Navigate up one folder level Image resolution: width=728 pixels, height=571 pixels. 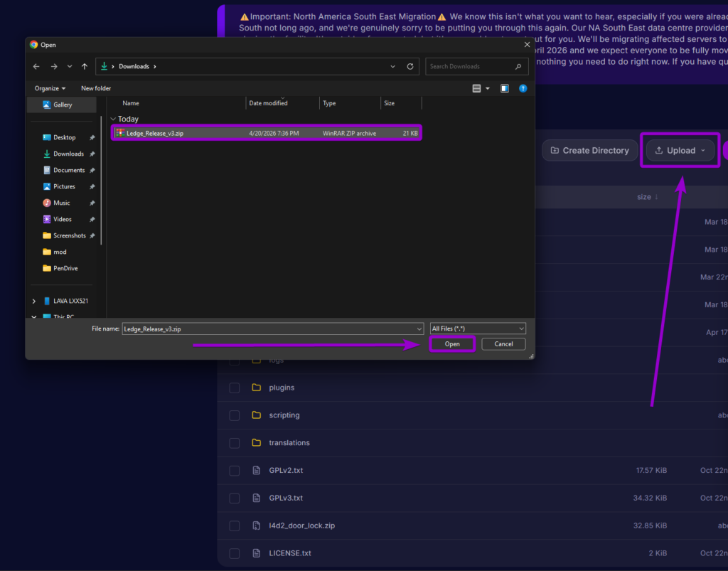click(84, 65)
